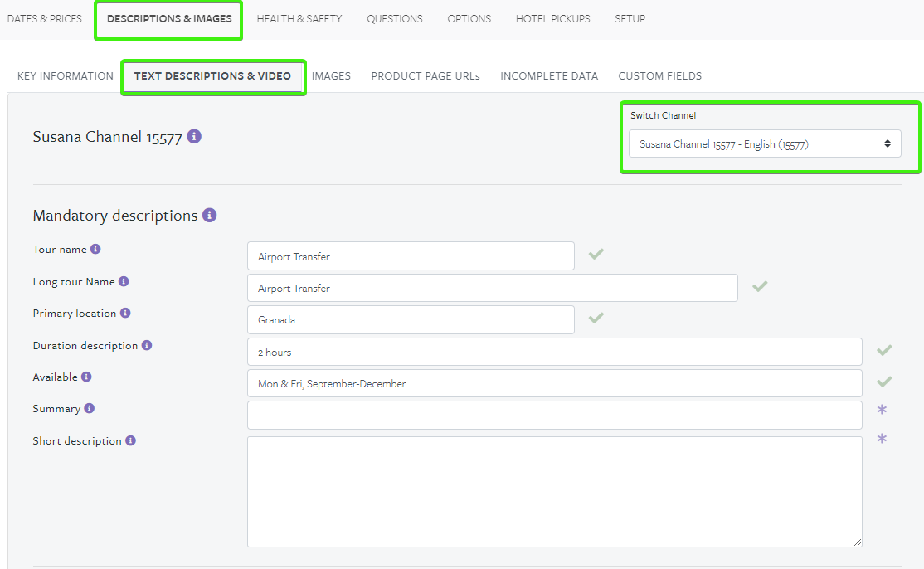Click the asterisk next to the Summary field
Screen dimensions: 924x569
coord(882,408)
